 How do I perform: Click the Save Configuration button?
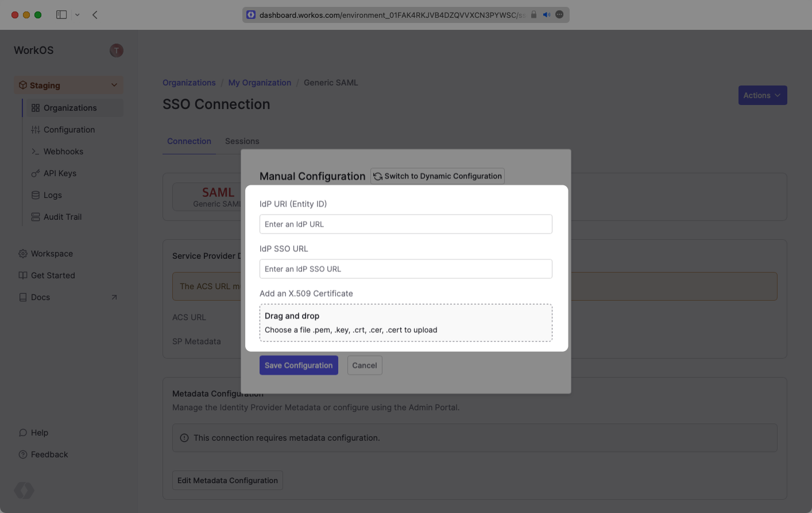tap(299, 365)
